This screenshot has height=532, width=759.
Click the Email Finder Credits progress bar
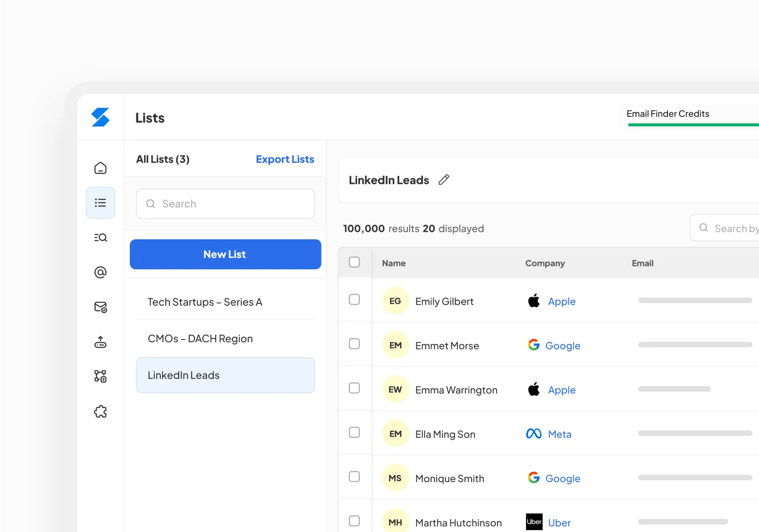pyautogui.click(x=693, y=125)
